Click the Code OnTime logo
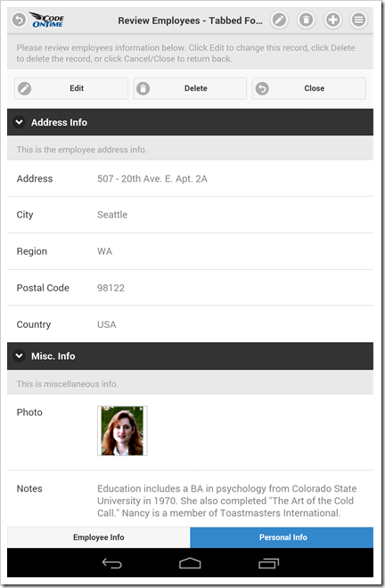 point(47,20)
